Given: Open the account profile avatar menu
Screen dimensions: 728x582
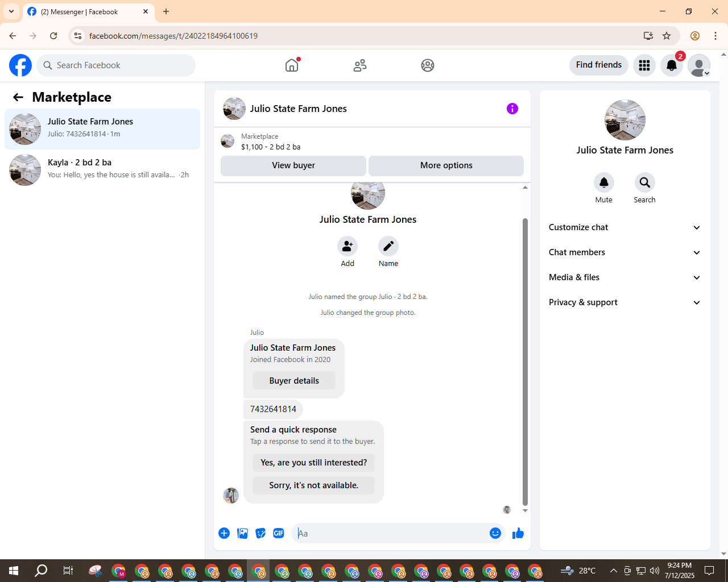Looking at the screenshot, I should tap(699, 65).
